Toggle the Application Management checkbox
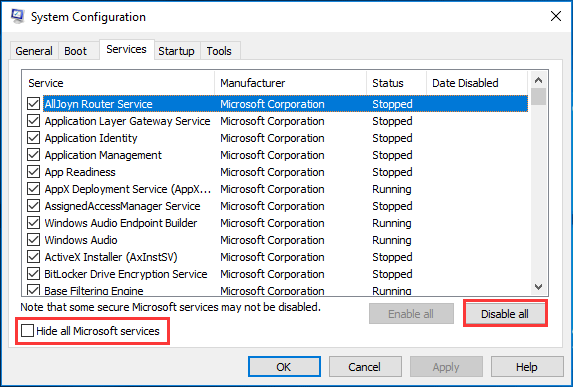The height and width of the screenshot is (387, 573). coord(33,155)
